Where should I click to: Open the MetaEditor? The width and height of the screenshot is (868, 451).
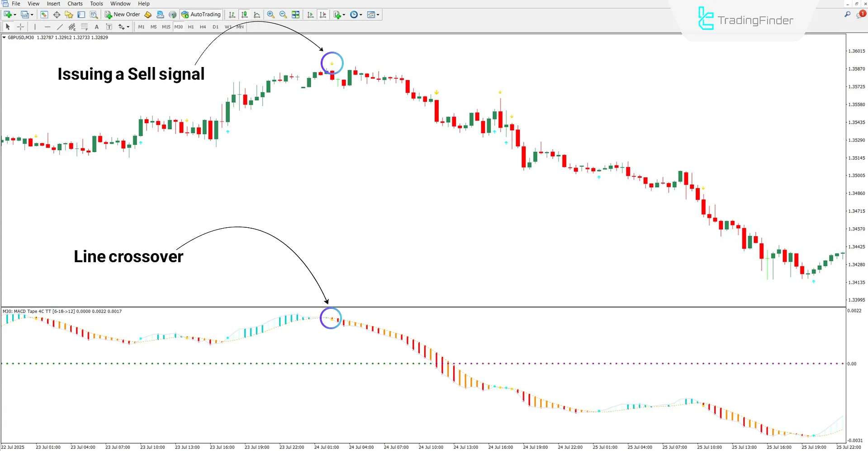point(148,14)
